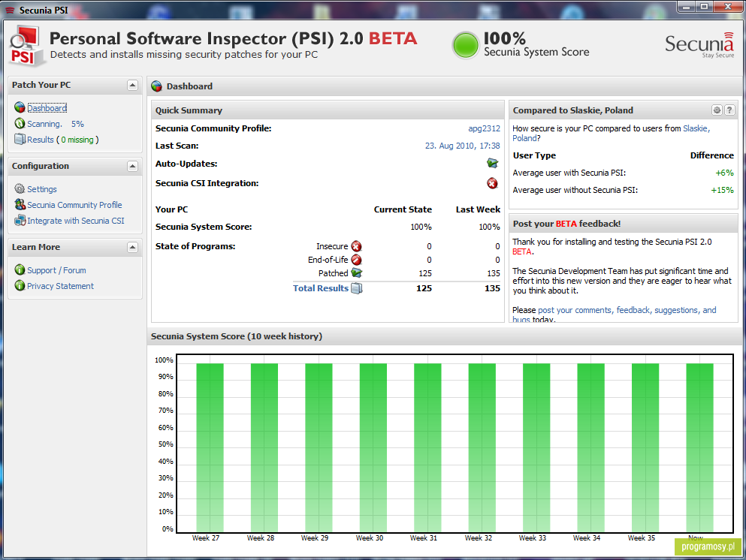Click the Secunia Community Profile people icon
Viewport: 746px width, 560px height.
(20, 205)
